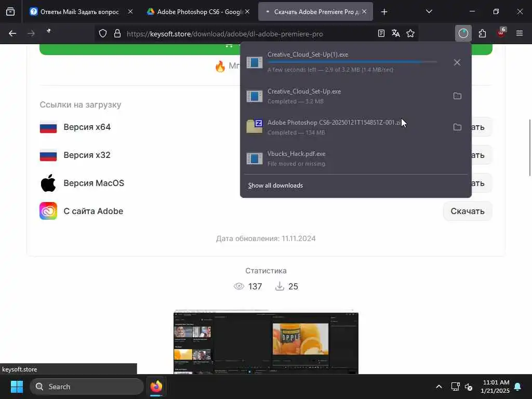Click Дата обновления: 11.11.2024 text
Image resolution: width=532 pixels, height=399 pixels.
point(266,238)
